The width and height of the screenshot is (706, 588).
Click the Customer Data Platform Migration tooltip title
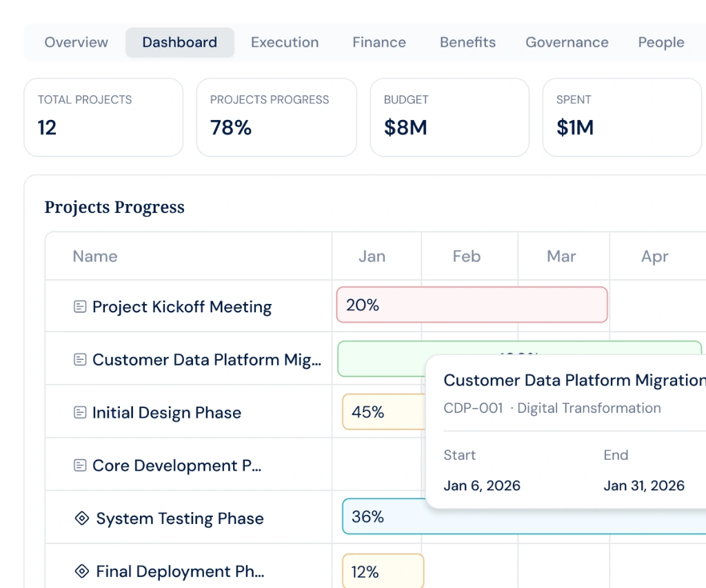574,381
